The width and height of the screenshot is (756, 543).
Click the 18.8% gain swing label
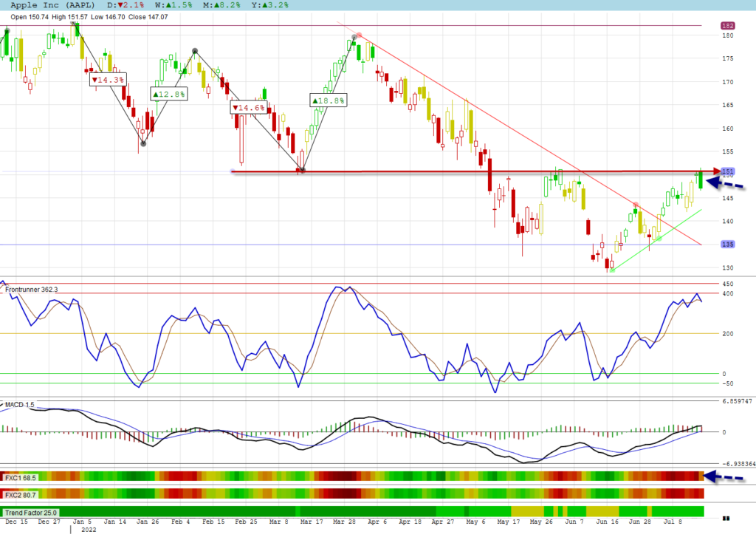(x=329, y=101)
